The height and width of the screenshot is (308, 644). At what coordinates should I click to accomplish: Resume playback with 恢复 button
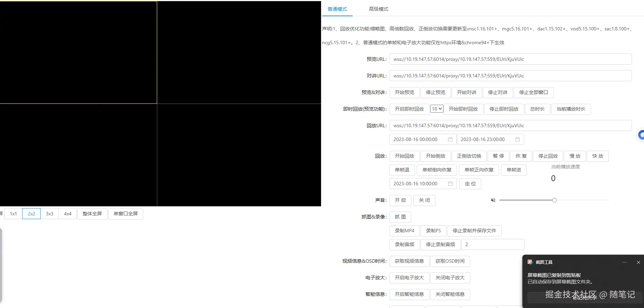point(521,156)
